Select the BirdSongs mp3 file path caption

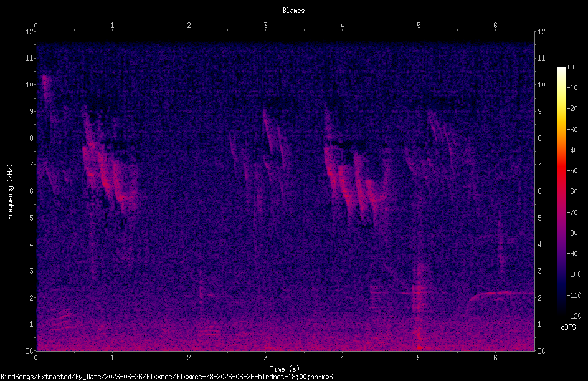[166, 377]
